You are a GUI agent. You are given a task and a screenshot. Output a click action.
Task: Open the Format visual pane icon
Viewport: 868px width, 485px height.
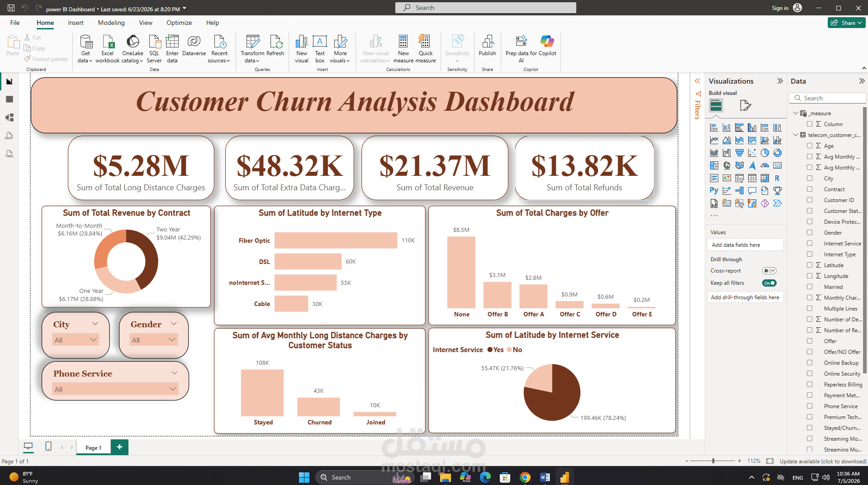click(745, 106)
